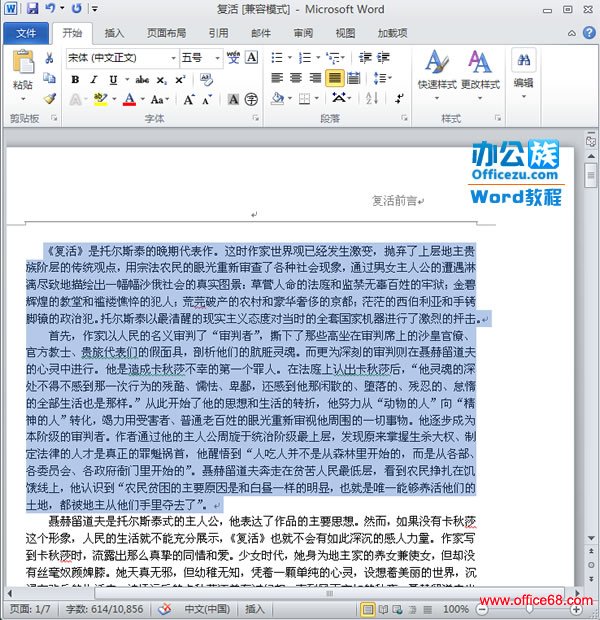
Task: Click the Copy icon under Cut
Action: pyautogui.click(x=49, y=78)
